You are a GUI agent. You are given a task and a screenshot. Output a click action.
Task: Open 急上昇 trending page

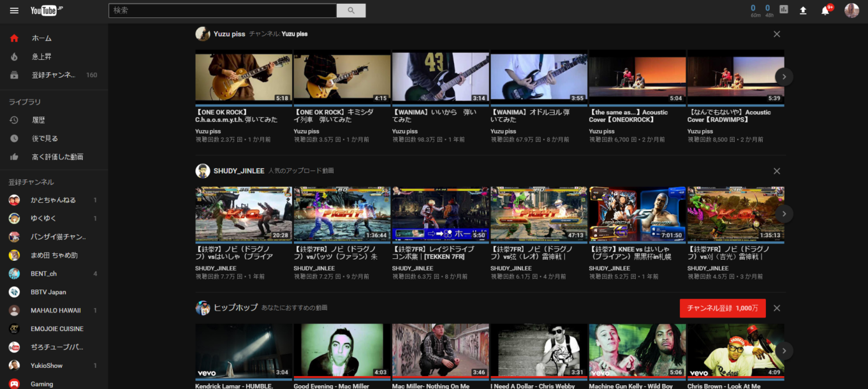click(x=54, y=57)
